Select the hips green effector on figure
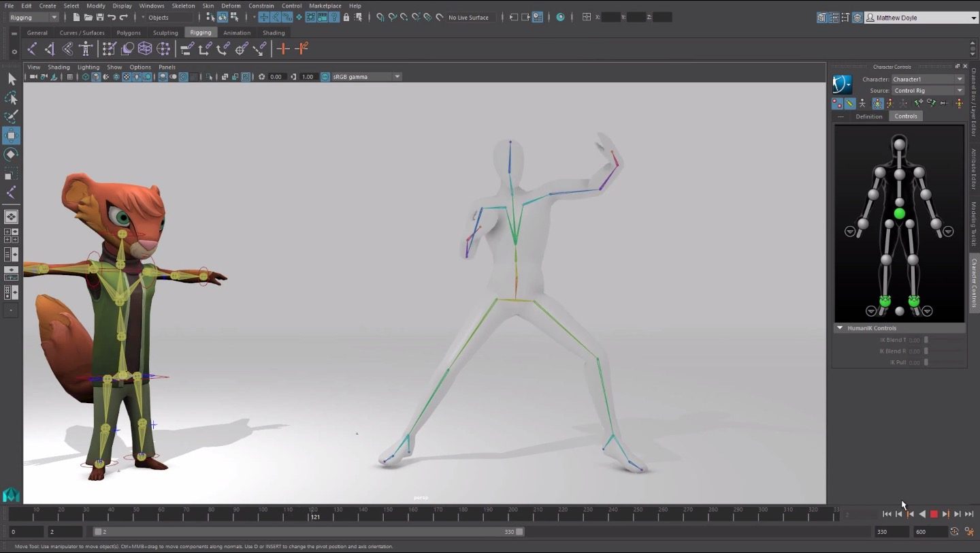980x553 pixels. point(899,214)
